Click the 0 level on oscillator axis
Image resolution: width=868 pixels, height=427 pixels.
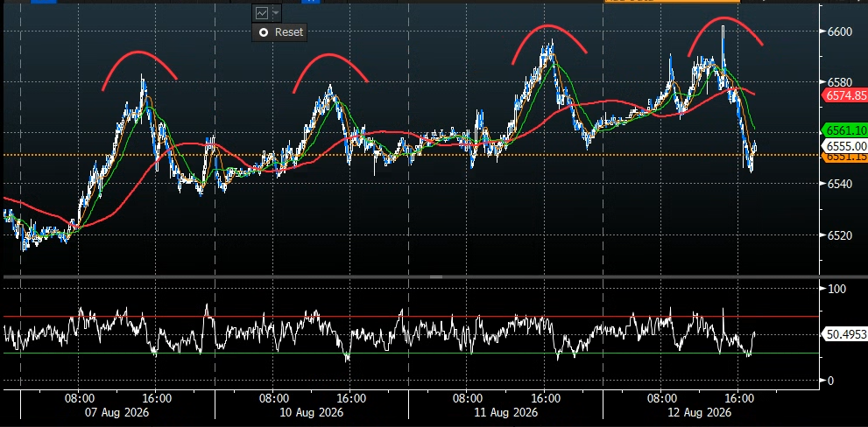(x=830, y=381)
